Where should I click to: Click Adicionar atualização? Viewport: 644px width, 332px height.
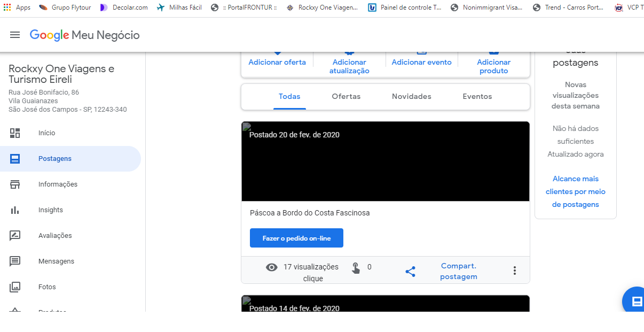click(x=349, y=66)
